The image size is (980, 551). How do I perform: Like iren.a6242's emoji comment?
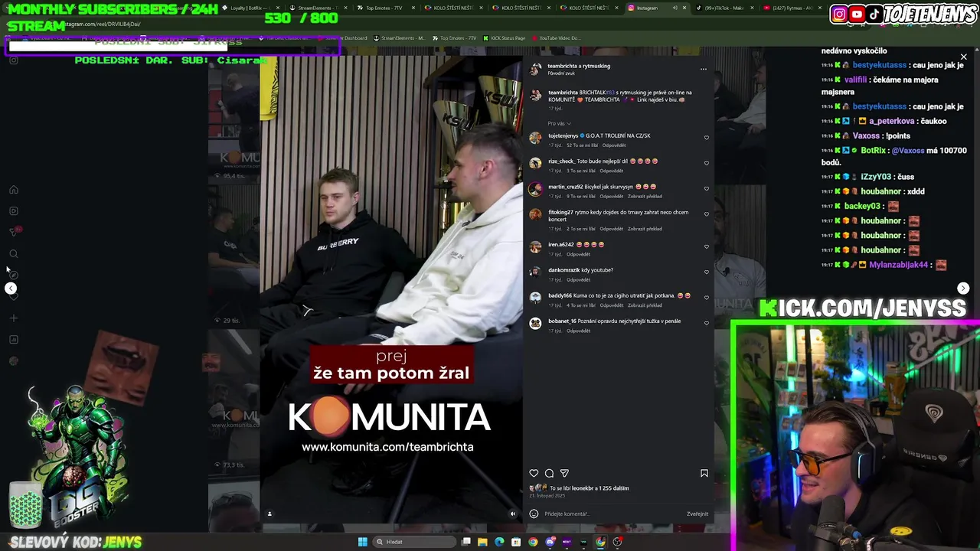click(x=706, y=247)
